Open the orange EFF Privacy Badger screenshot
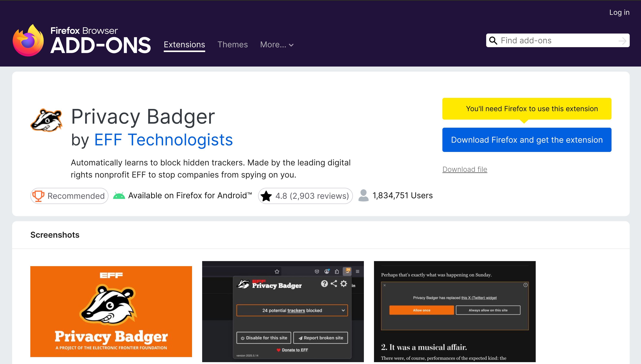The height and width of the screenshot is (364, 641). click(x=111, y=311)
